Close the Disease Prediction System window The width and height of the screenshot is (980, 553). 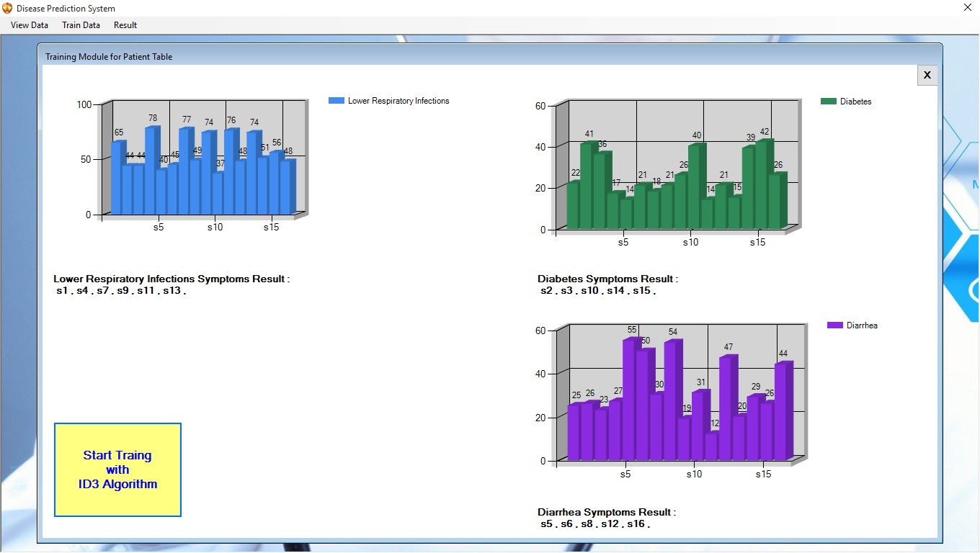(x=967, y=8)
